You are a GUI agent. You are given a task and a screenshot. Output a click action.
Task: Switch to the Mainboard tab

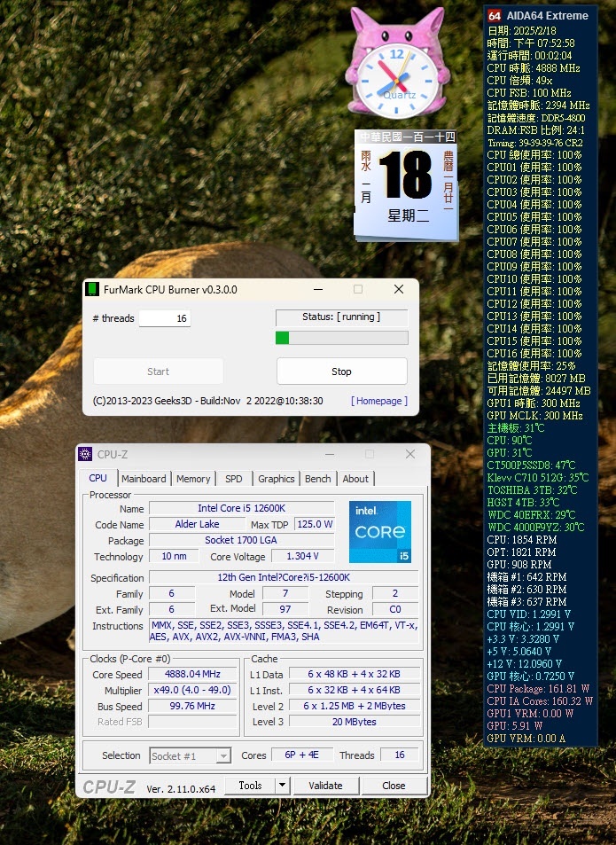point(144,479)
